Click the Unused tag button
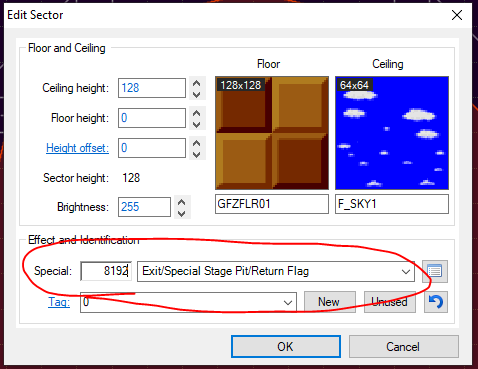 coord(390,302)
